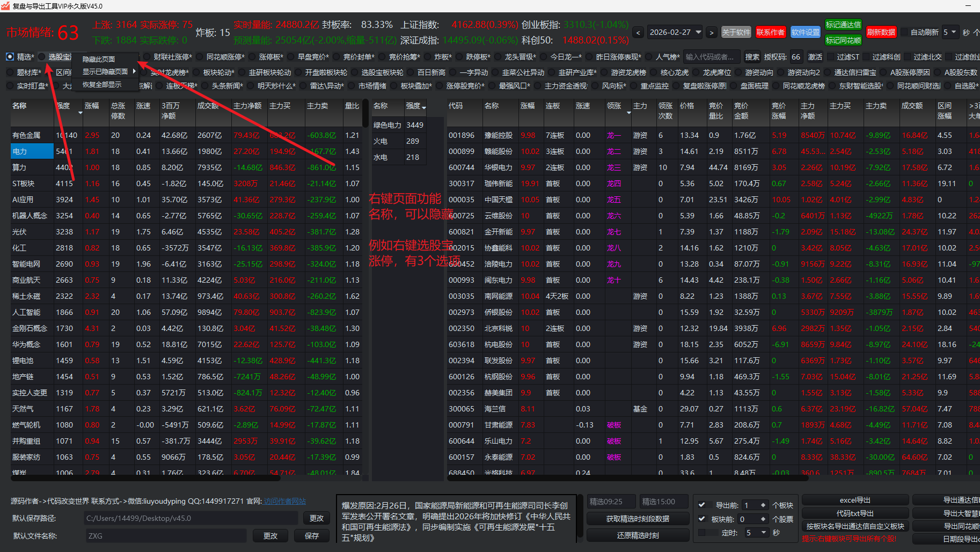Click the excel导出 button
This screenshot has height=552, width=980.
click(x=855, y=500)
